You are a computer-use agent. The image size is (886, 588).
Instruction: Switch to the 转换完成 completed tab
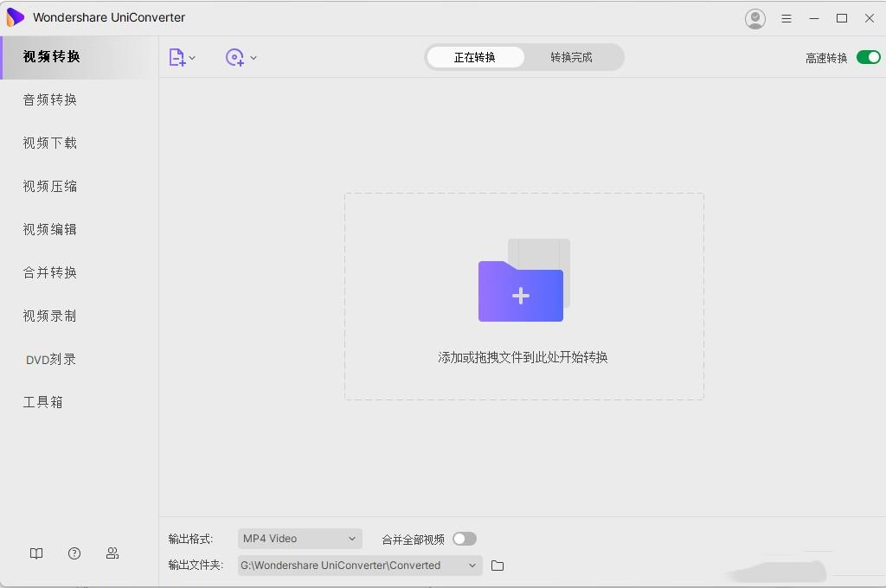[x=574, y=56]
